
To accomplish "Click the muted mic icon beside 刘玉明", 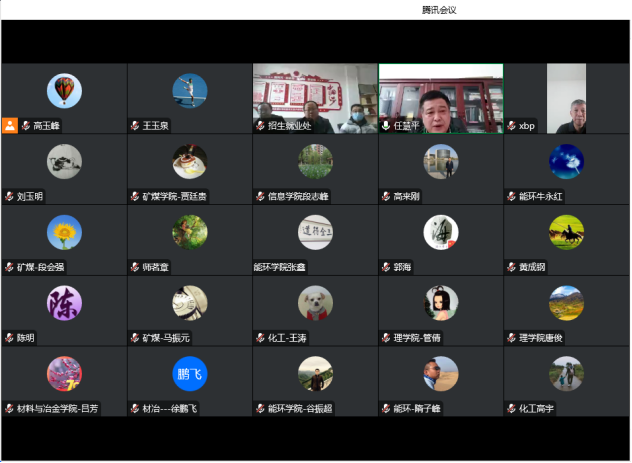I will (9, 197).
